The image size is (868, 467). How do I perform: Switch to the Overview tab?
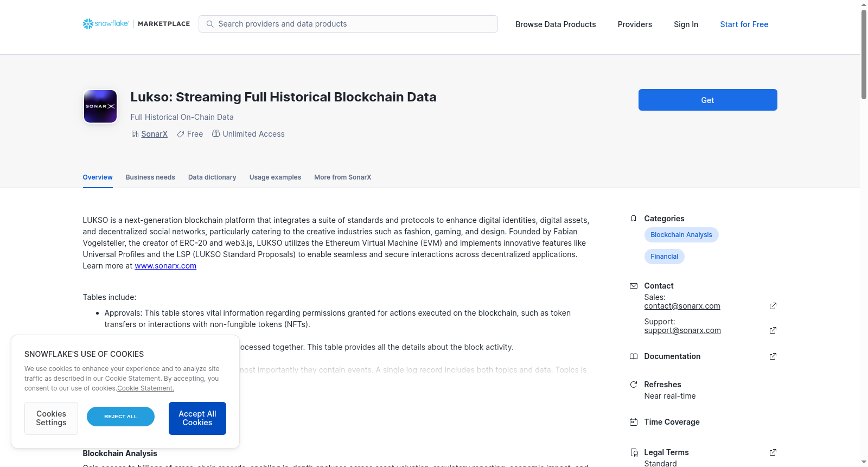tap(98, 177)
